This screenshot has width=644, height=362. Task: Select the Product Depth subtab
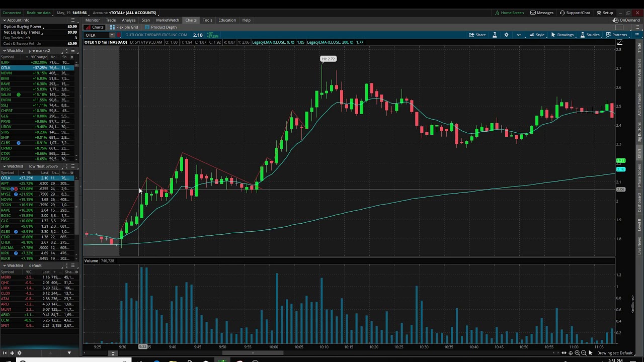point(161,27)
